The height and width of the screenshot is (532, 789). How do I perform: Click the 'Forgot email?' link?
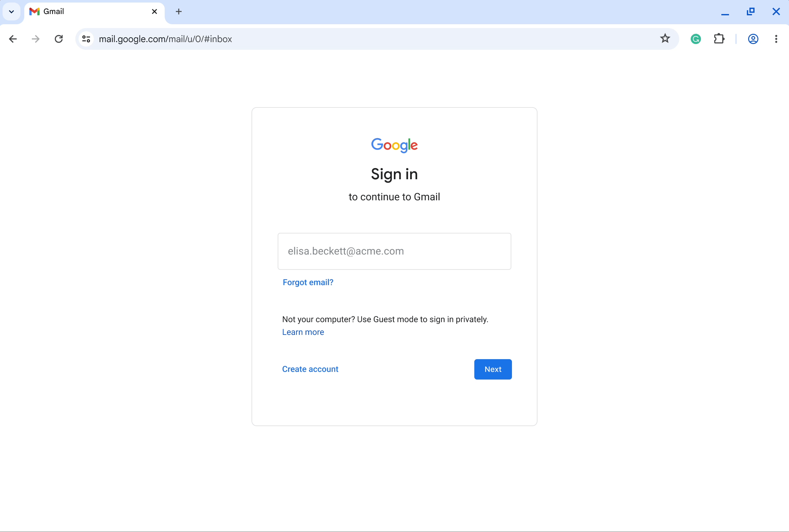click(x=308, y=282)
